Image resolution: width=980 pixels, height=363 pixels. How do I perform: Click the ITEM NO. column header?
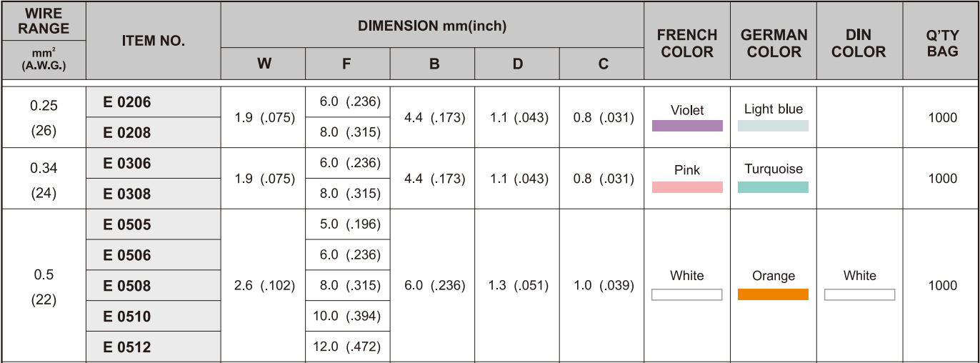click(x=153, y=41)
